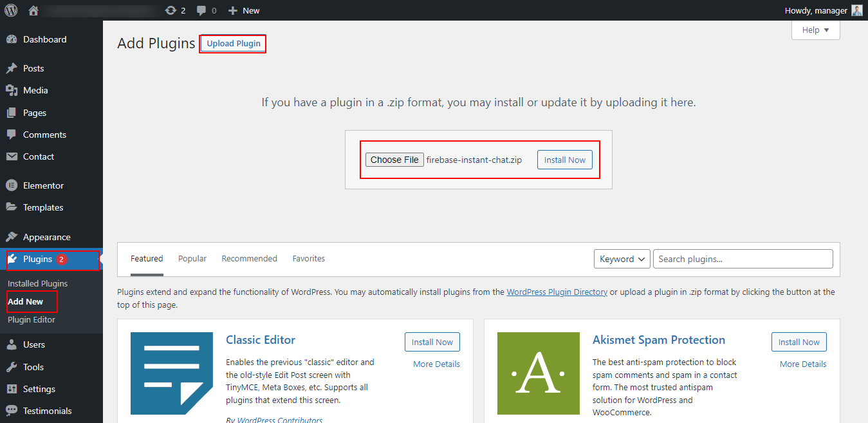
Task: Click the WordPress logo in admin bar
Action: pos(11,10)
